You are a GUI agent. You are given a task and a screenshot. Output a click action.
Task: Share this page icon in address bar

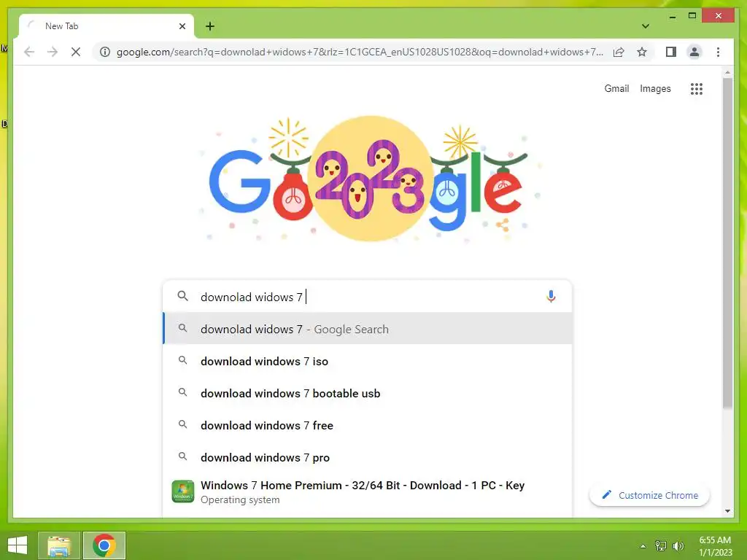coord(619,52)
